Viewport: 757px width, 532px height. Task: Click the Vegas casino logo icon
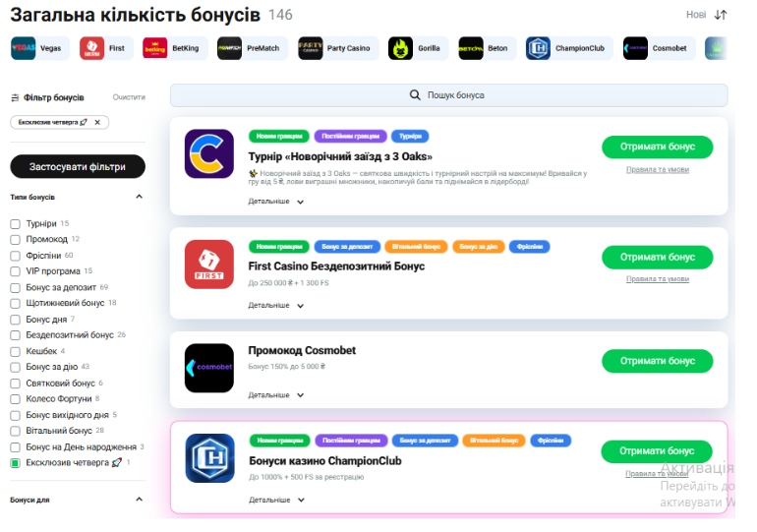(24, 48)
